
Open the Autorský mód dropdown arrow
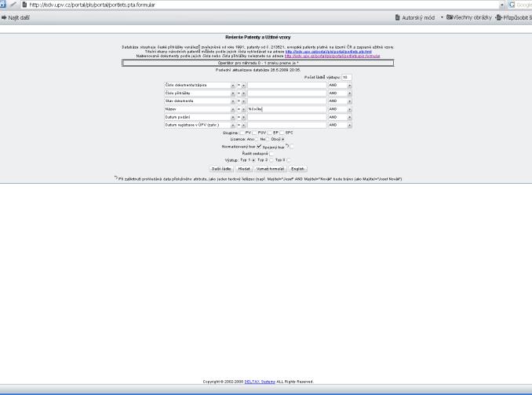pos(442,17)
